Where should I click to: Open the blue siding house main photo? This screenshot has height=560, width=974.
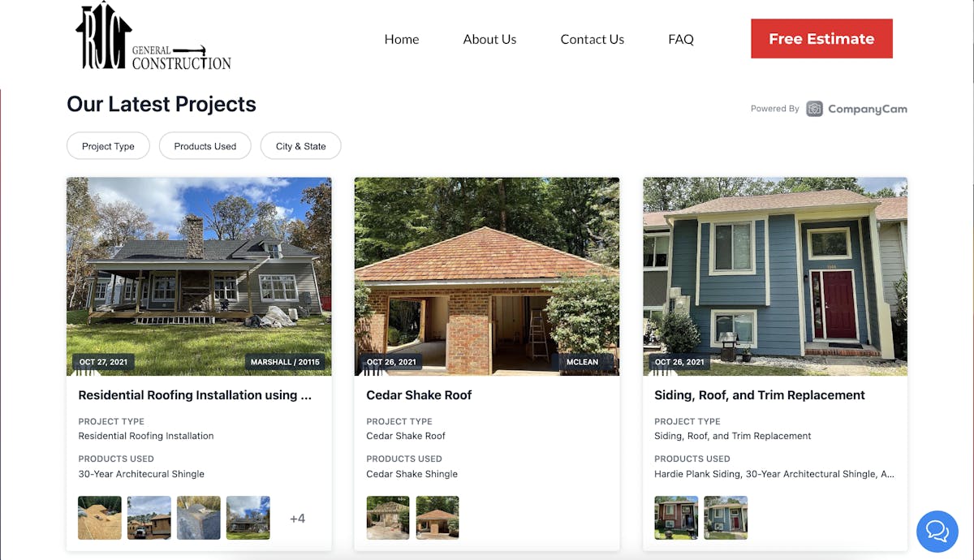tap(775, 277)
